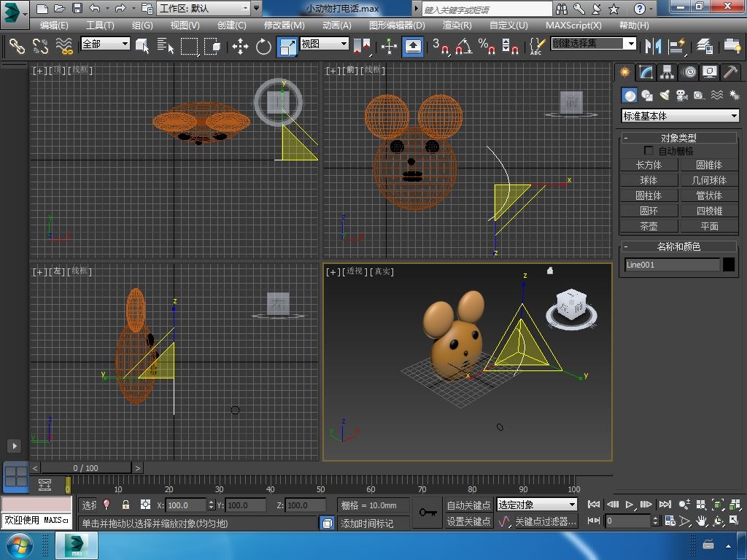Open reference coordinate dropdown 视图
747x560 pixels.
click(x=324, y=44)
